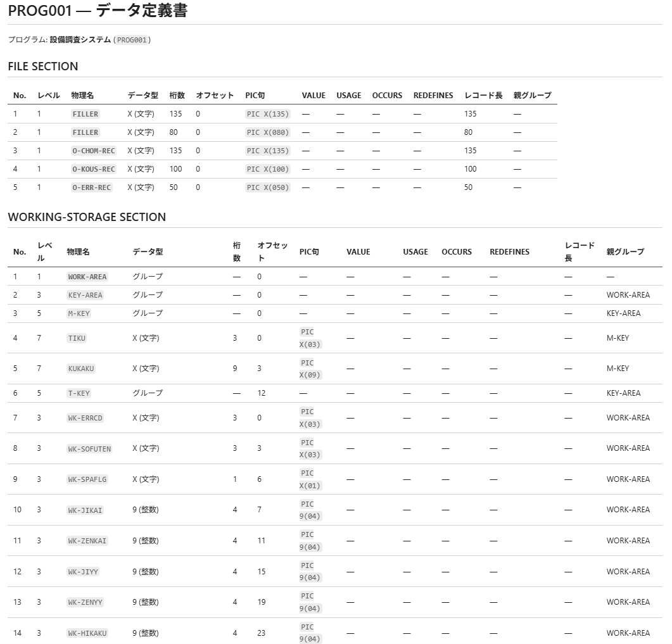Click the T-KEY name cell
The image size is (672, 644).
click(x=79, y=393)
